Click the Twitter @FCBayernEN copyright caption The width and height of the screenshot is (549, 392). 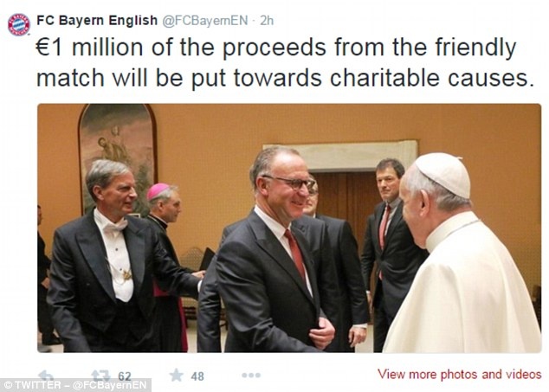click(x=75, y=385)
